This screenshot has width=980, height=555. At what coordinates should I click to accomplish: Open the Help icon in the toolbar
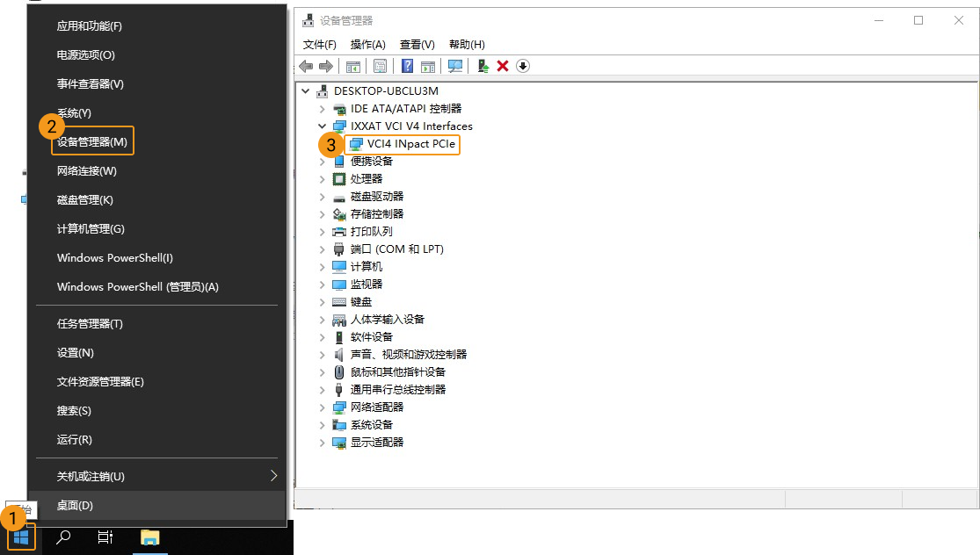point(408,65)
